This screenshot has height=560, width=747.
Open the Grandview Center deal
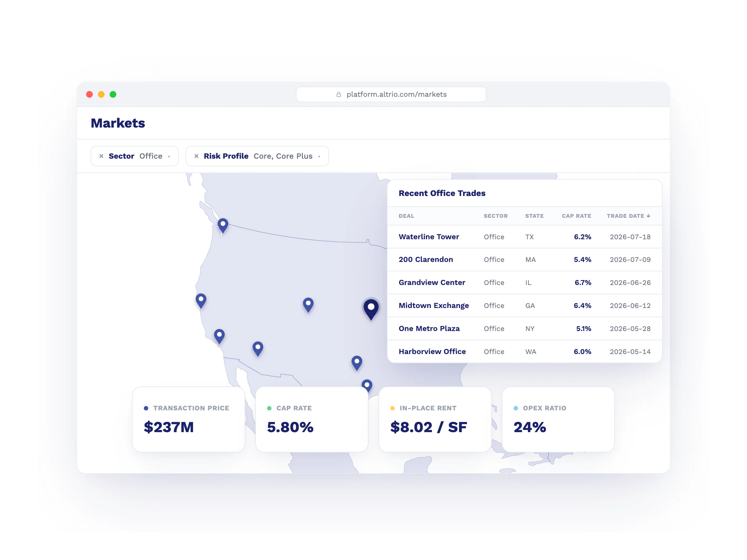coord(432,282)
